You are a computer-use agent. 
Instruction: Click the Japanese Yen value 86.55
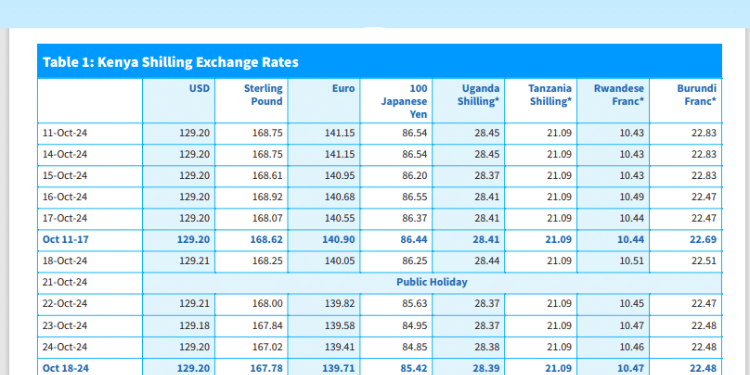415,197
